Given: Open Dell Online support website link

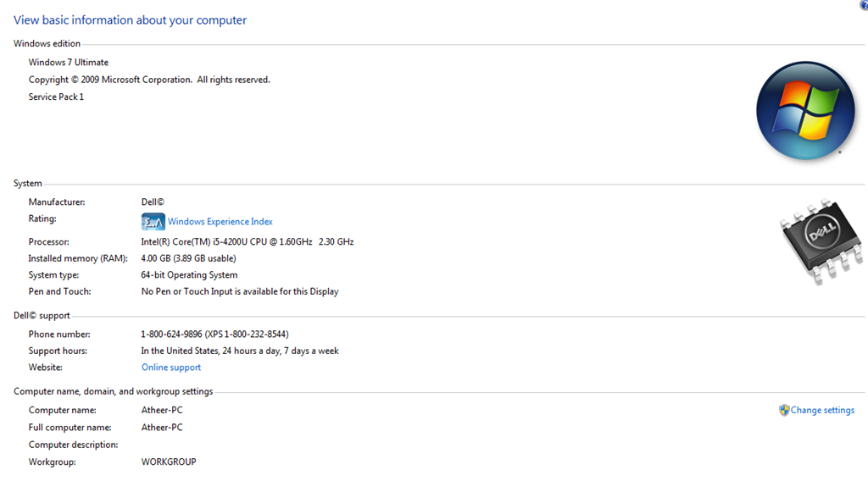Looking at the screenshot, I should coord(171,368).
